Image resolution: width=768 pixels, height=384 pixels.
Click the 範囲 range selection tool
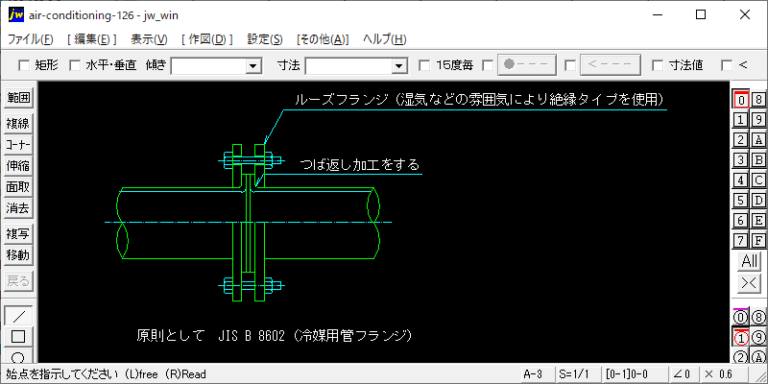point(18,98)
